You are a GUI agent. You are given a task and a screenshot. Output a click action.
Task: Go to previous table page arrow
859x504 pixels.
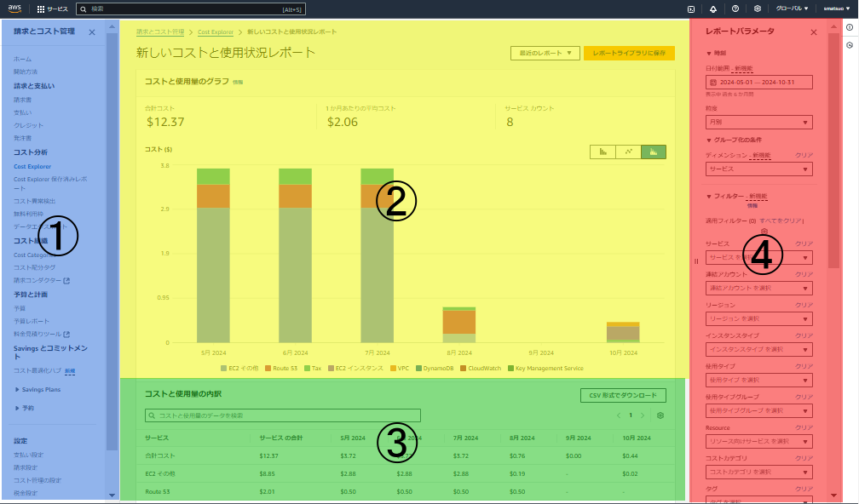click(619, 415)
